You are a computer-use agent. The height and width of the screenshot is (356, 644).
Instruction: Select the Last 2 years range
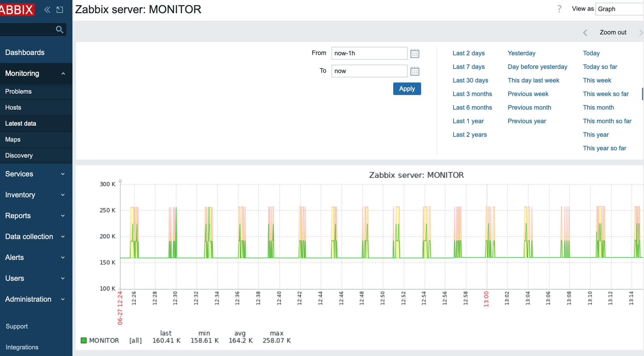coord(470,135)
